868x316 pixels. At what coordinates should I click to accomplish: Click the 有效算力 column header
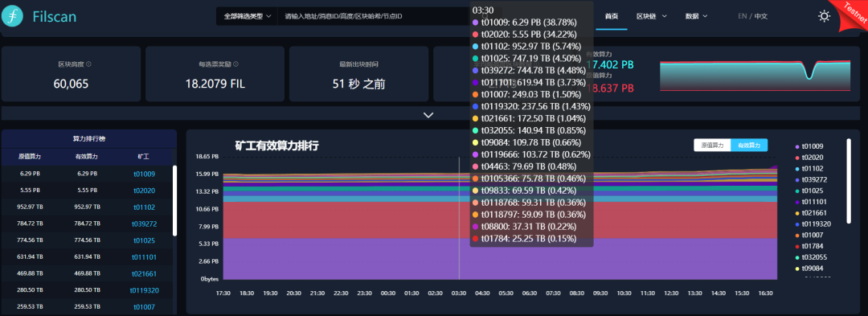pyautogui.click(x=86, y=157)
